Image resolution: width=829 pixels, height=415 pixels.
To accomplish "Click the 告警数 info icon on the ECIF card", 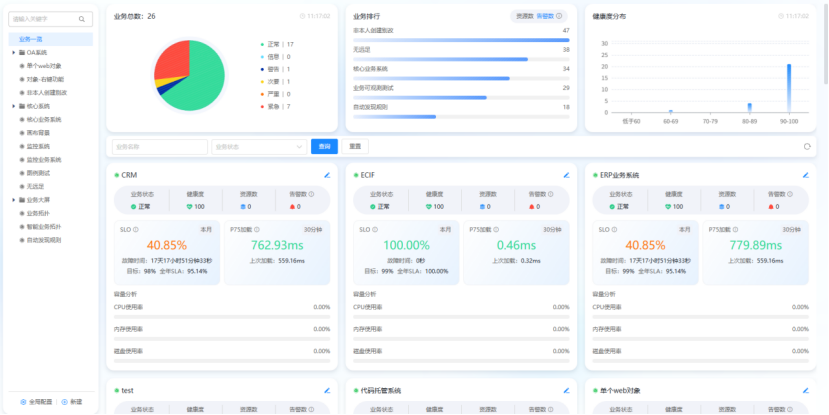I will (x=550, y=194).
